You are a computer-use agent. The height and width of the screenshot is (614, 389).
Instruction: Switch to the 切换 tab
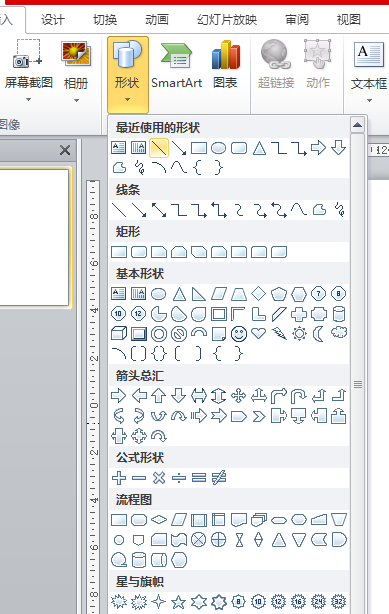pos(105,19)
